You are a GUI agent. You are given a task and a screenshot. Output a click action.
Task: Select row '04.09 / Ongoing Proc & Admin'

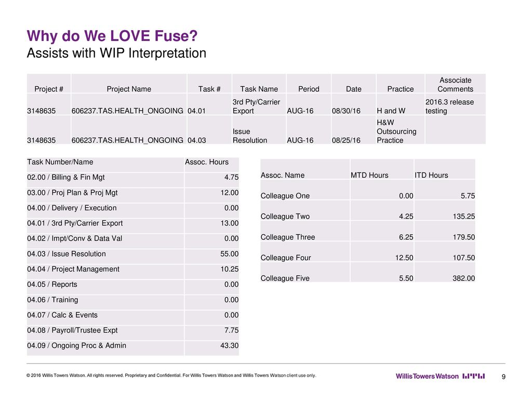coord(133,349)
